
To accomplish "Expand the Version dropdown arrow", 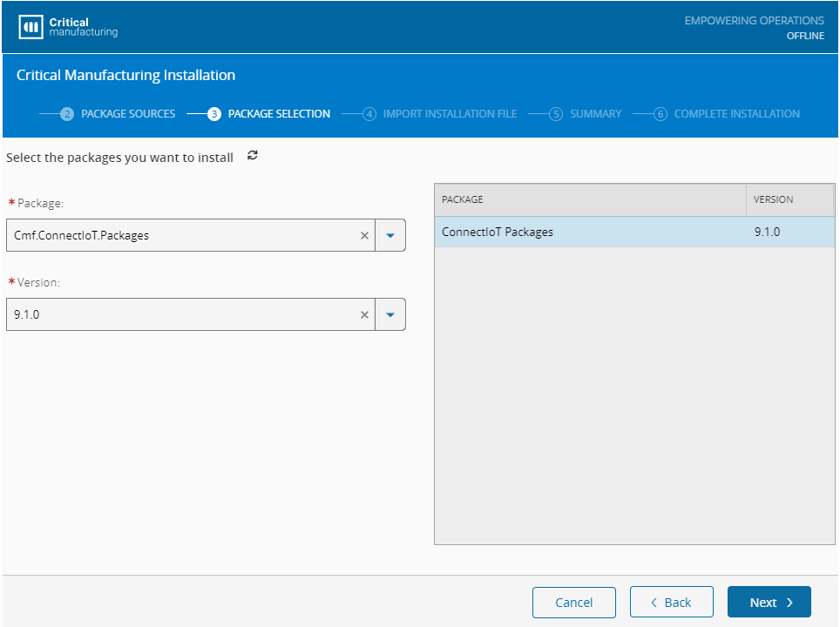I will (390, 315).
